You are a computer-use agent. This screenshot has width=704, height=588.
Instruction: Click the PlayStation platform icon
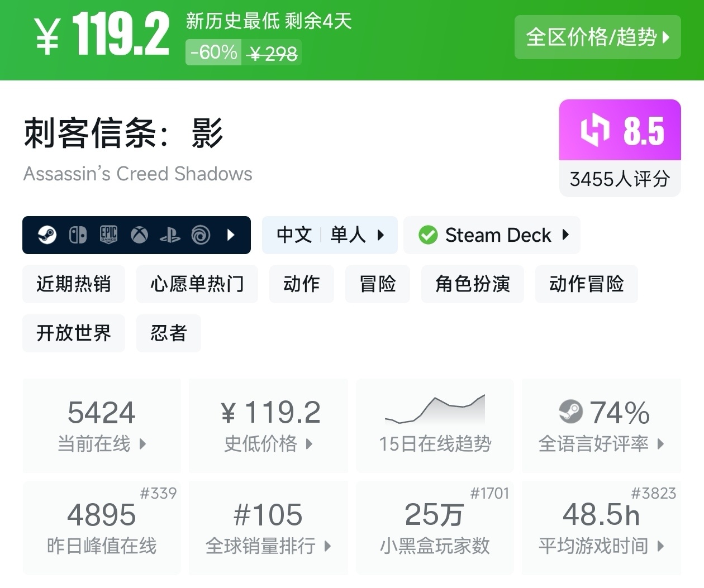[x=170, y=235]
